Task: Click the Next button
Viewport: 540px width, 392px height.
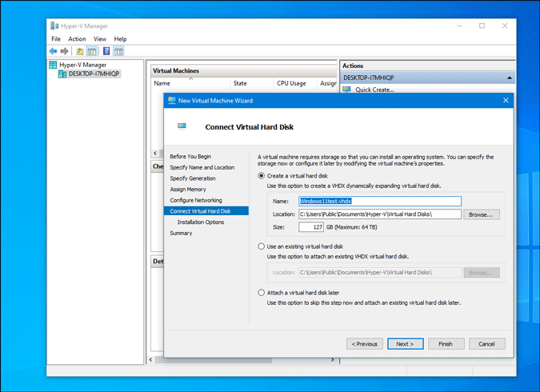Action: point(406,344)
